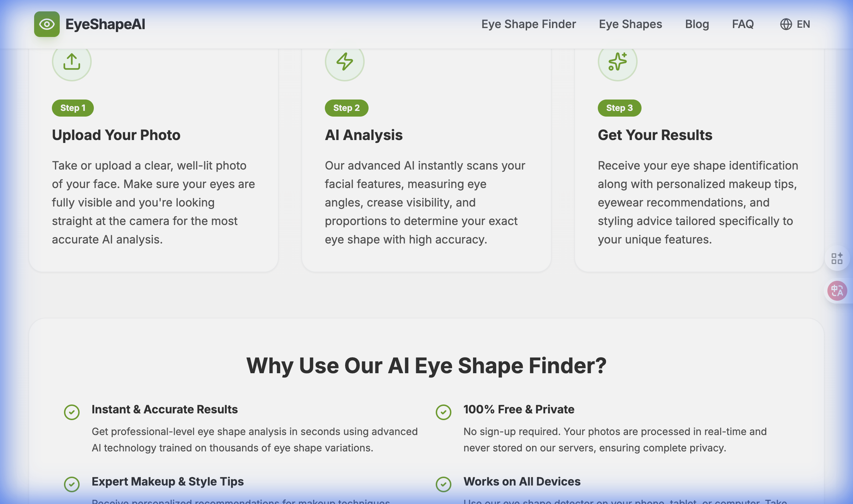Open the pink translate widget on right edge
853x504 pixels.
coord(837,290)
